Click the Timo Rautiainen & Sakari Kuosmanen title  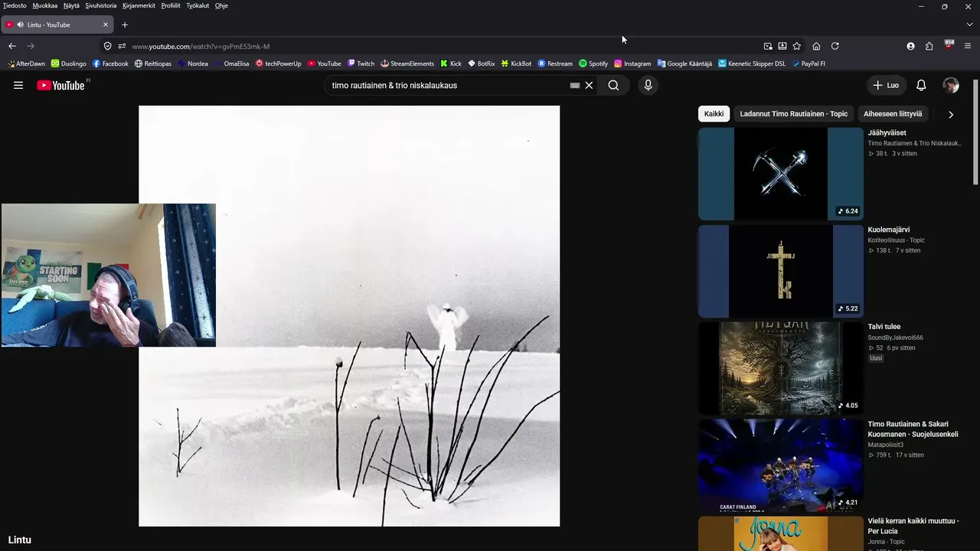click(913, 429)
